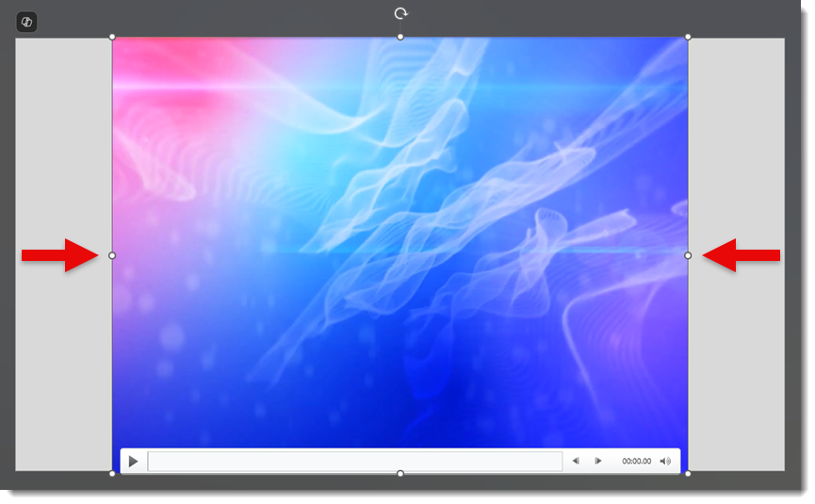
Task: Open the volume speaker icon
Action: click(x=665, y=461)
